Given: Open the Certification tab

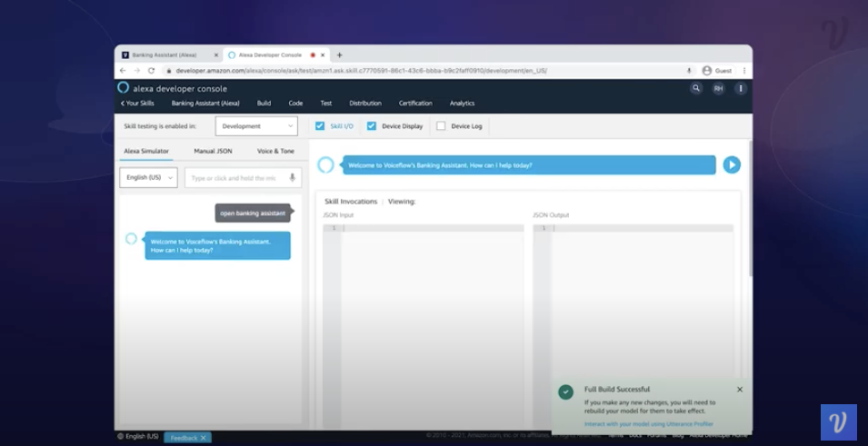Looking at the screenshot, I should [415, 104].
